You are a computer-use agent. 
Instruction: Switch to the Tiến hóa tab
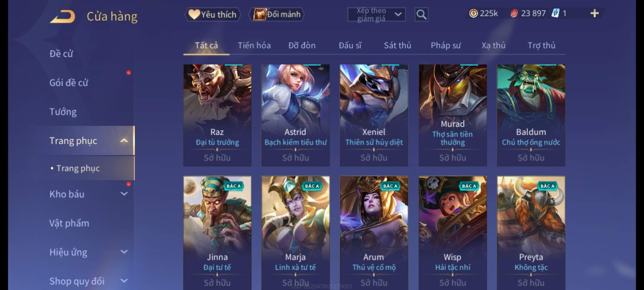254,46
